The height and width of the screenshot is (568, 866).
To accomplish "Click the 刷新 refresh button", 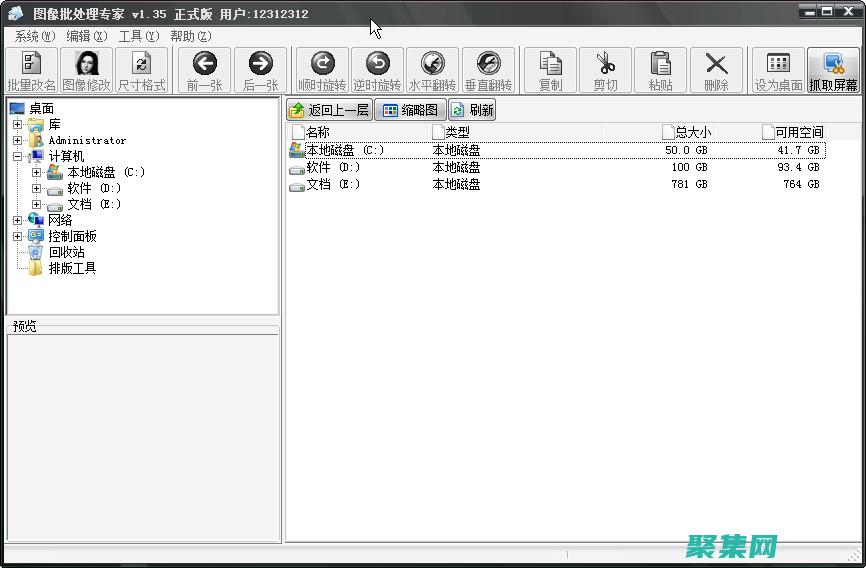I will [x=472, y=110].
